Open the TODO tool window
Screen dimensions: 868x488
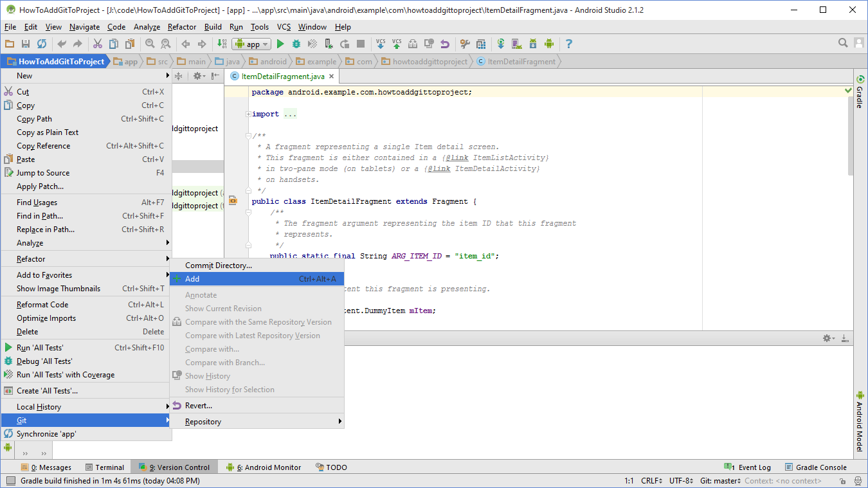[331, 467]
